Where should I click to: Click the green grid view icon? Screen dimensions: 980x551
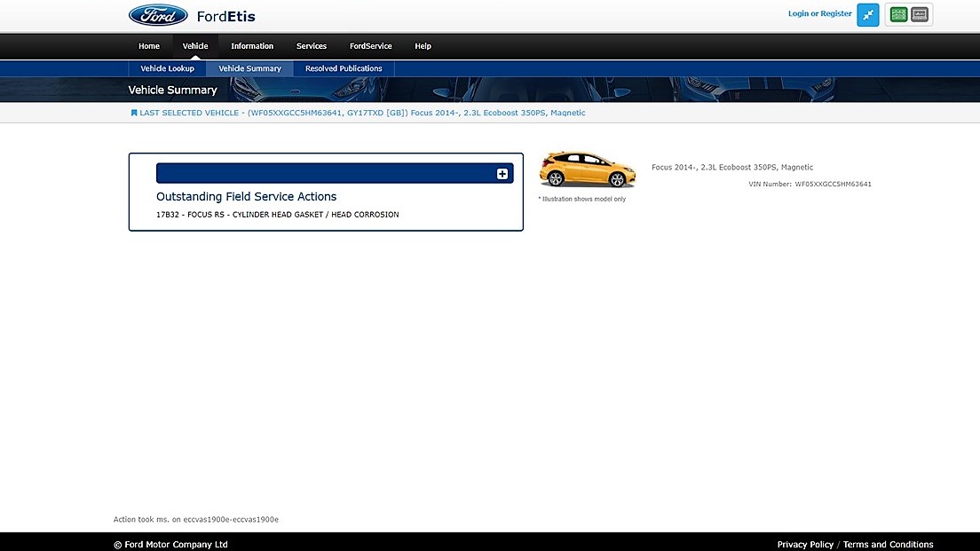[898, 14]
